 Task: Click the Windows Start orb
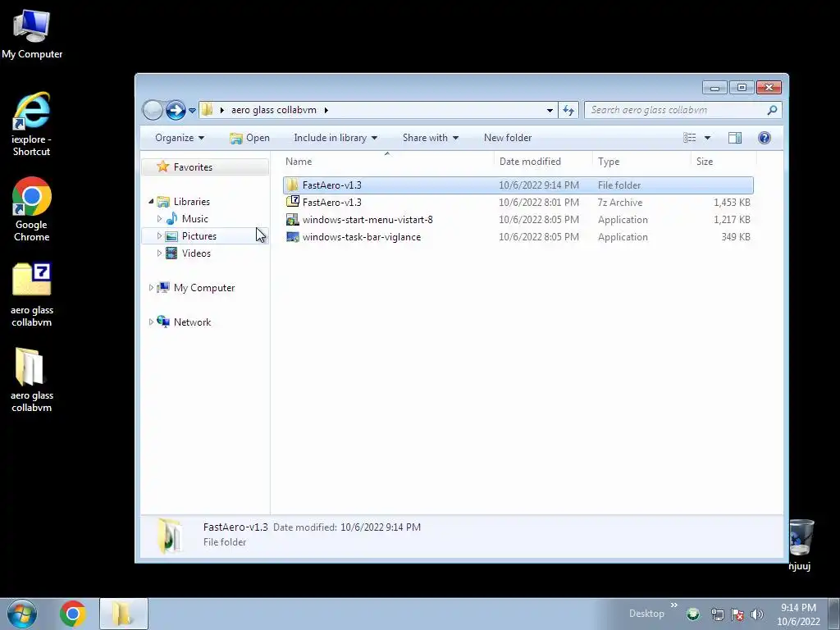click(x=22, y=614)
